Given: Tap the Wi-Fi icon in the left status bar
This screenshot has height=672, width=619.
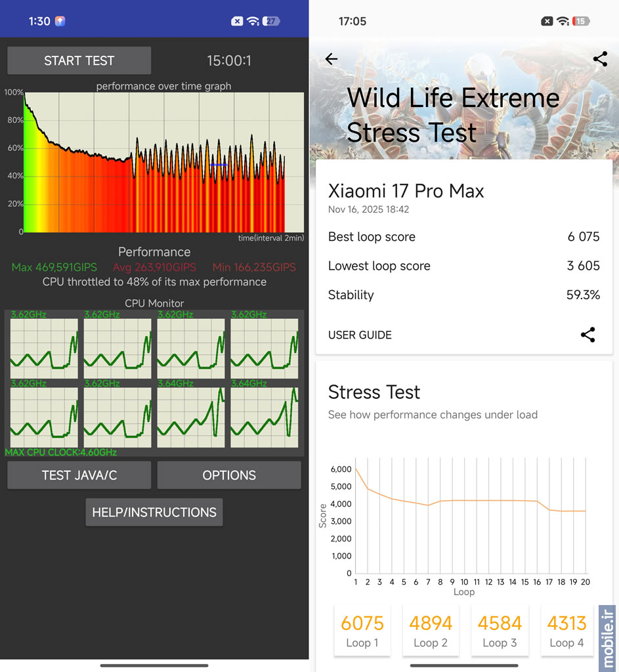Looking at the screenshot, I should click(x=253, y=21).
